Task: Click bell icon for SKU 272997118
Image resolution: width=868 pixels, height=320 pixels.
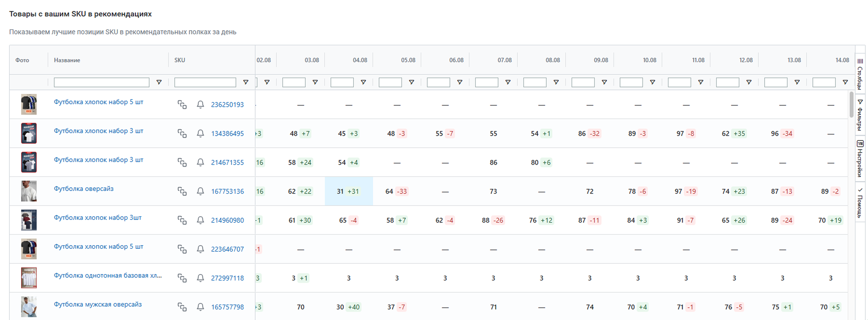Action: point(200,278)
